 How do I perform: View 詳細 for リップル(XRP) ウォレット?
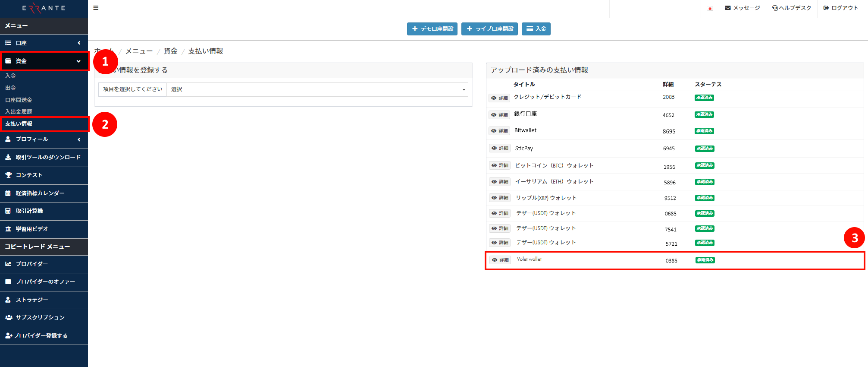(x=500, y=198)
